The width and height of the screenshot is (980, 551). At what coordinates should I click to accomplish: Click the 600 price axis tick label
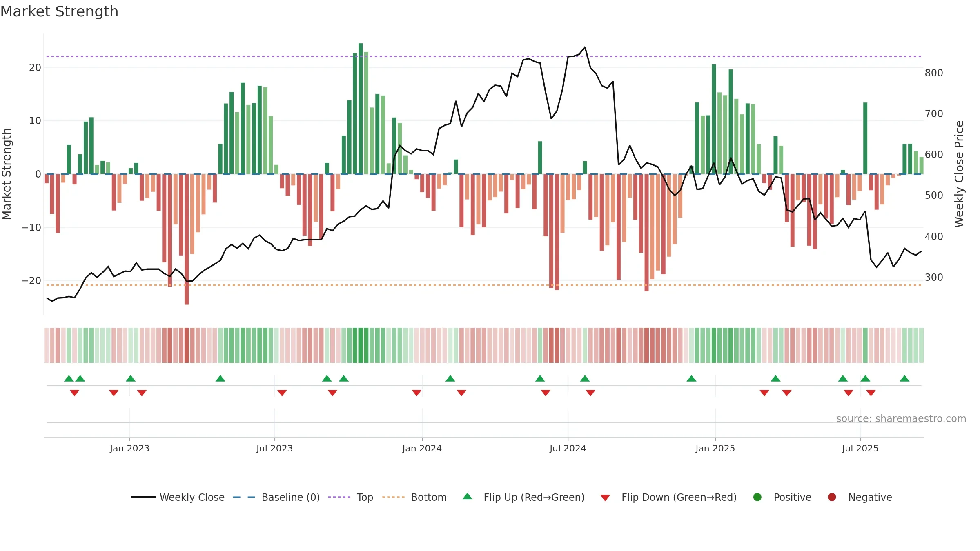(x=934, y=154)
